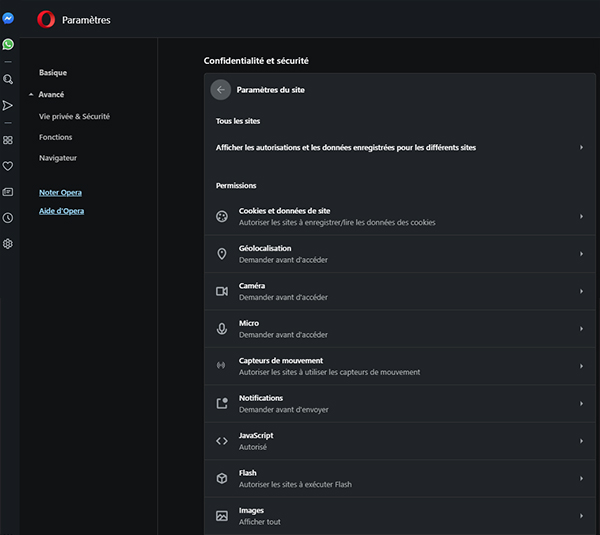Open personal news sidebar icon
This screenshot has width=600, height=535.
tap(8, 192)
